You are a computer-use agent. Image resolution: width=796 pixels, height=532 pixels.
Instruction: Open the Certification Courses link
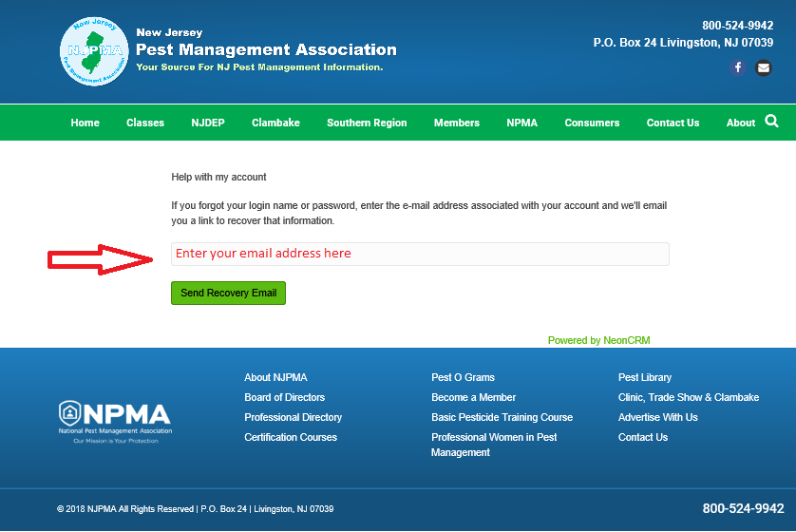point(291,437)
